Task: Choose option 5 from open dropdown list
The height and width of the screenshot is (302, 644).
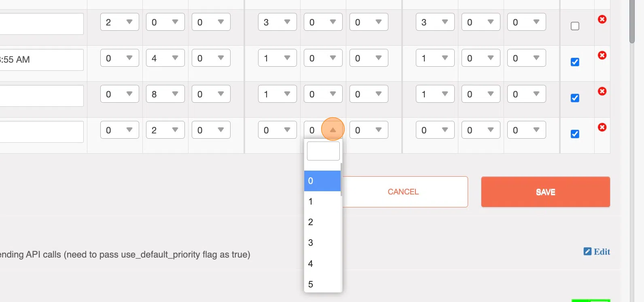Action: 322,284
